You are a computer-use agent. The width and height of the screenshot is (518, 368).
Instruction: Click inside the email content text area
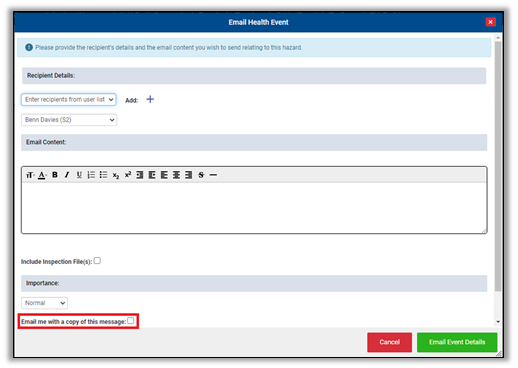tap(254, 207)
